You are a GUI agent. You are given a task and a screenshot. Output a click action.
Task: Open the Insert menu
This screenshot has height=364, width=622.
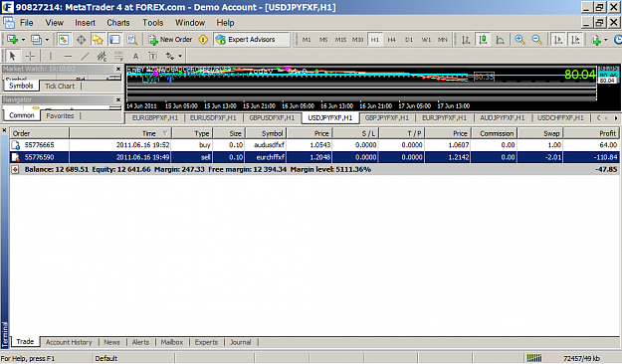85,23
